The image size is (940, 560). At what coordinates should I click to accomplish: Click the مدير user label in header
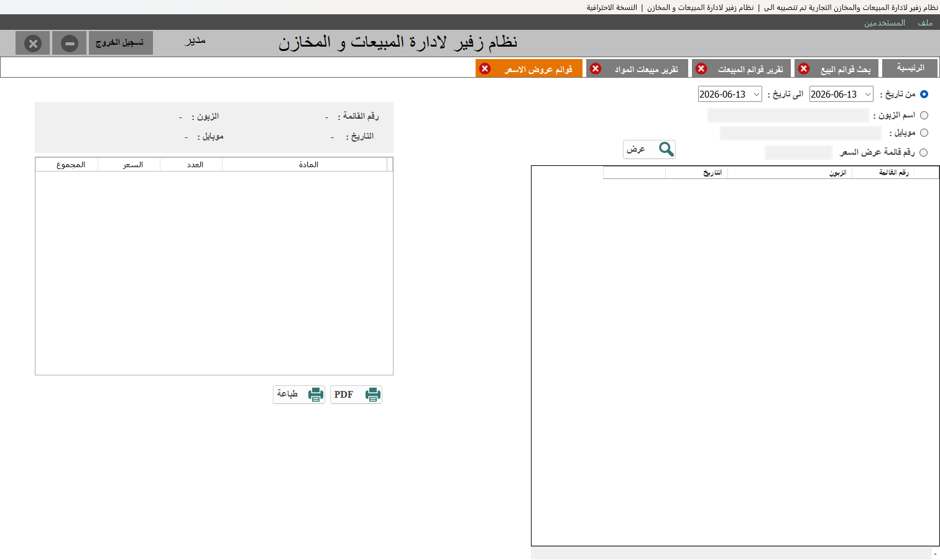pyautogui.click(x=195, y=41)
